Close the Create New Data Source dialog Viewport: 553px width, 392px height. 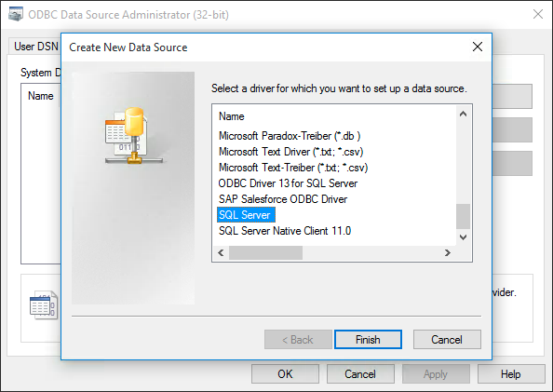click(x=478, y=47)
